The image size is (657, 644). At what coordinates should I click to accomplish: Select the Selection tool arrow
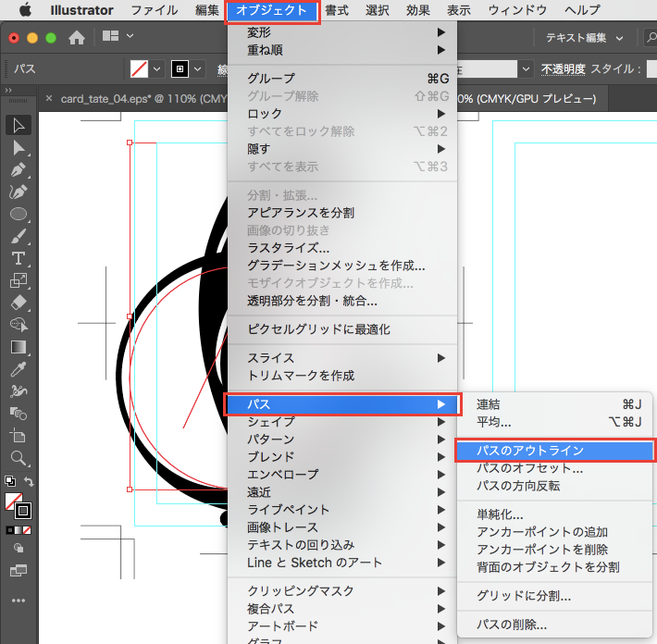(19, 126)
